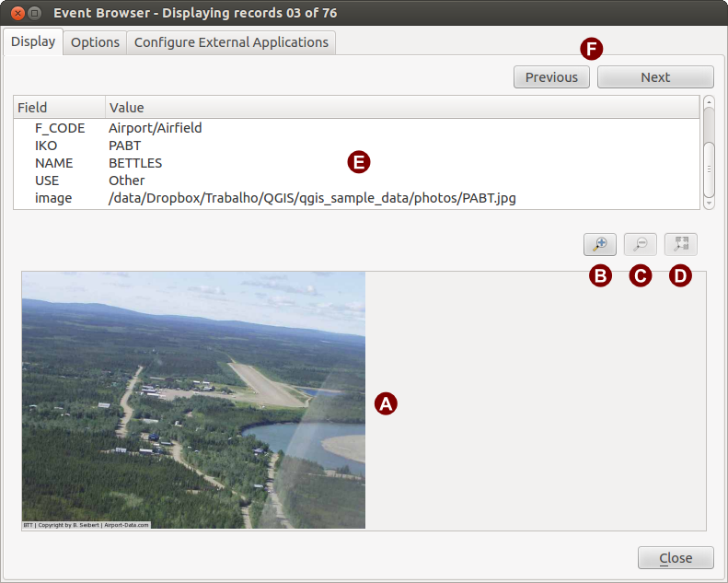Click the image file path PABT.jpg
Image resolution: width=728 pixels, height=583 pixels.
(x=311, y=198)
